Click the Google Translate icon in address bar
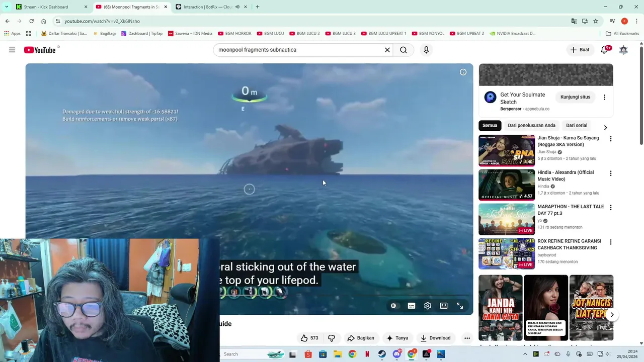This screenshot has width=644, height=362. (574, 21)
